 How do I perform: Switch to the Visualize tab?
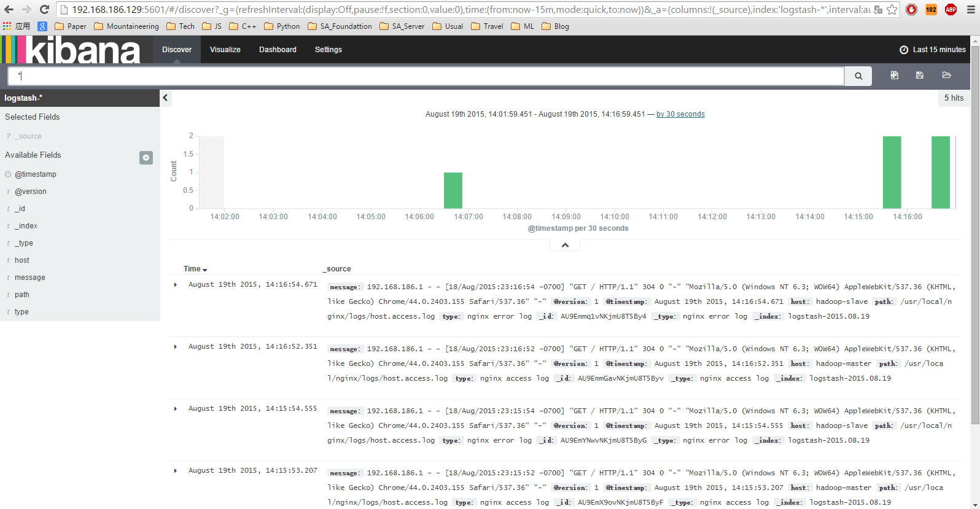tap(225, 50)
